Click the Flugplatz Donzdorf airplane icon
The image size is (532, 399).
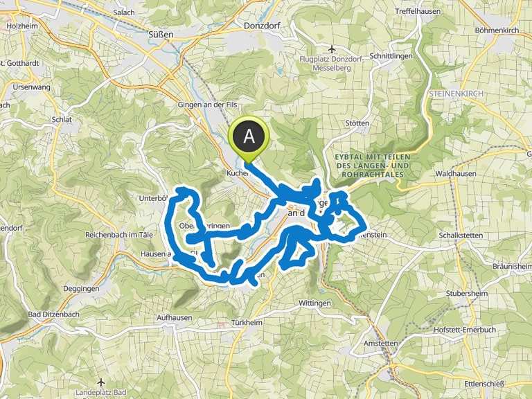(332, 49)
